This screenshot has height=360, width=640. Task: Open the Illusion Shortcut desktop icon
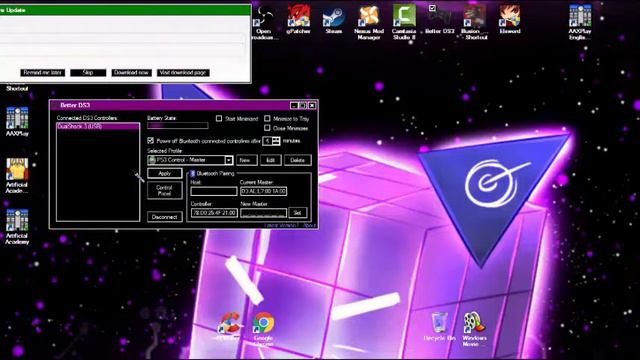(474, 22)
